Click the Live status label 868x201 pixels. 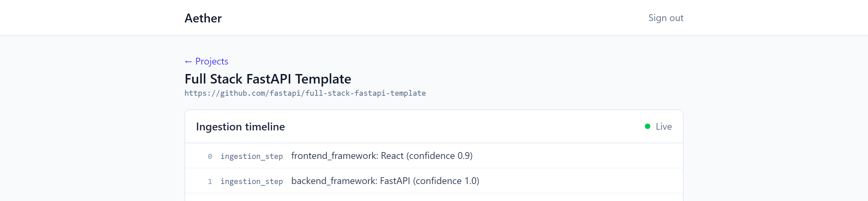tap(664, 126)
